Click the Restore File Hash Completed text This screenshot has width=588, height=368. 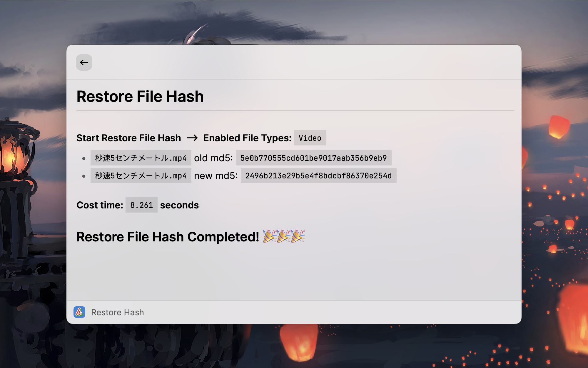[x=168, y=237]
